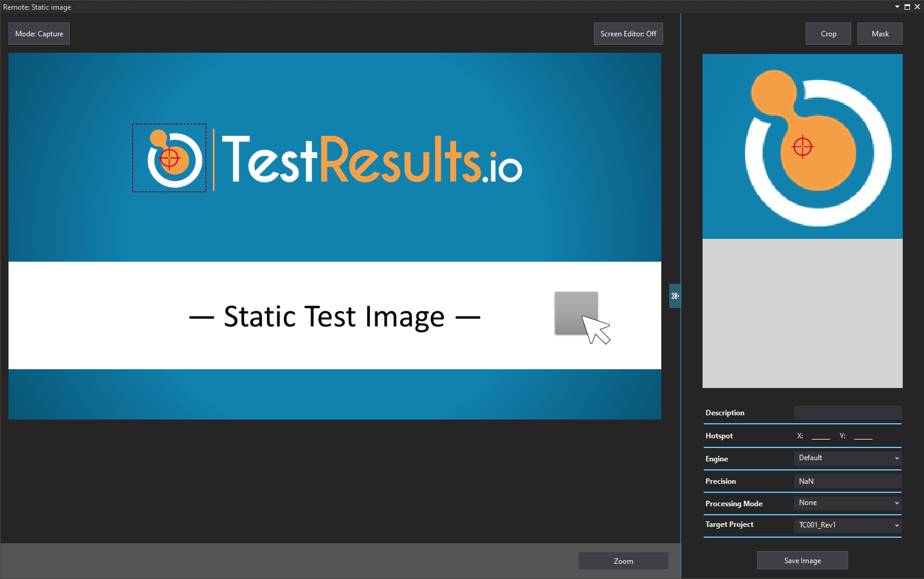Focus the Description input field
Viewport: 924px width, 579px height.
point(848,413)
